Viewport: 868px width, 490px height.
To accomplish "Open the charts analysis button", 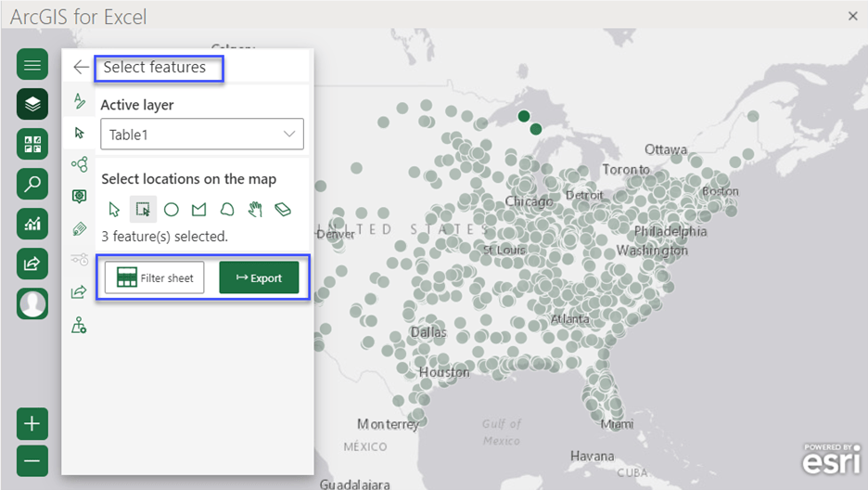I will (32, 224).
